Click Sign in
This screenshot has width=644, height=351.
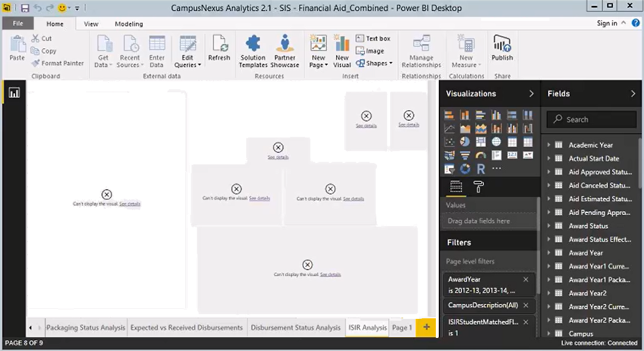(x=607, y=23)
